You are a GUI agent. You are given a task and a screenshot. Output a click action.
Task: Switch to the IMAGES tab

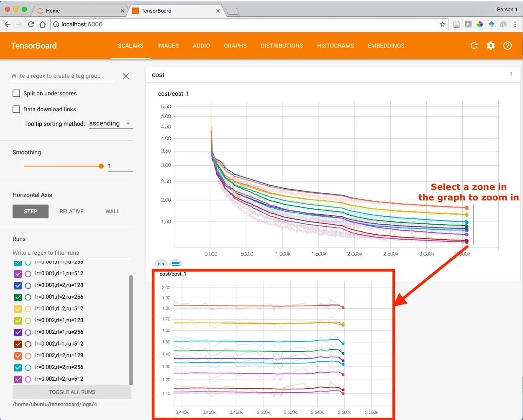point(168,46)
